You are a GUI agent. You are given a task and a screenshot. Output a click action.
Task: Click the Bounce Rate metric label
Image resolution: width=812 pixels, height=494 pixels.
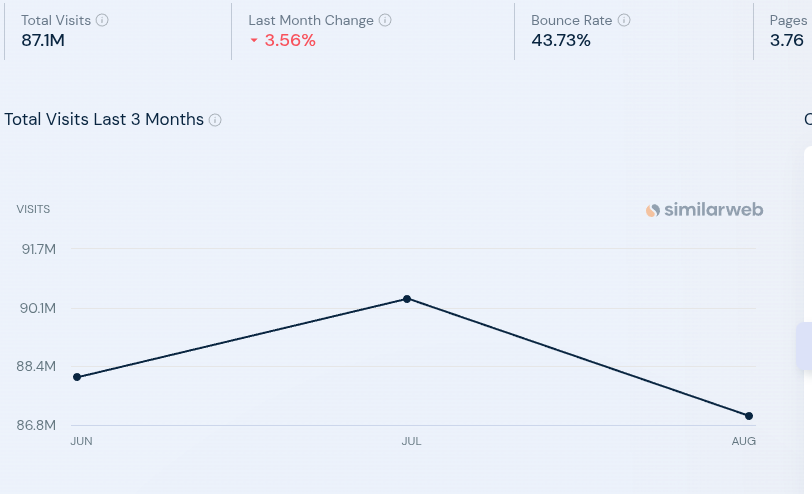[571, 20]
